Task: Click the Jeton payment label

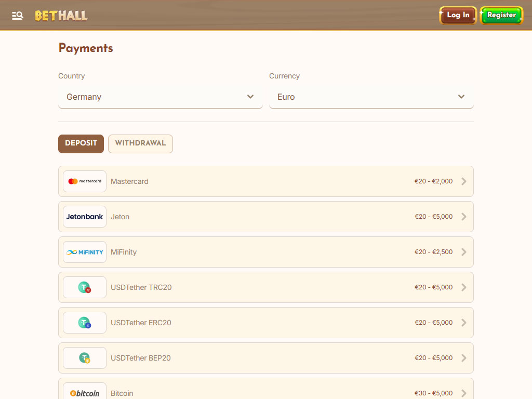Action: [120, 217]
